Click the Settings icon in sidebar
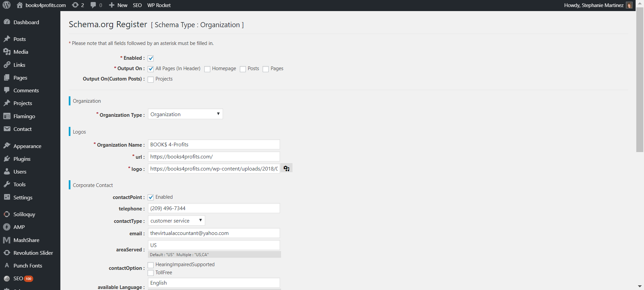644x290 pixels. [x=7, y=197]
